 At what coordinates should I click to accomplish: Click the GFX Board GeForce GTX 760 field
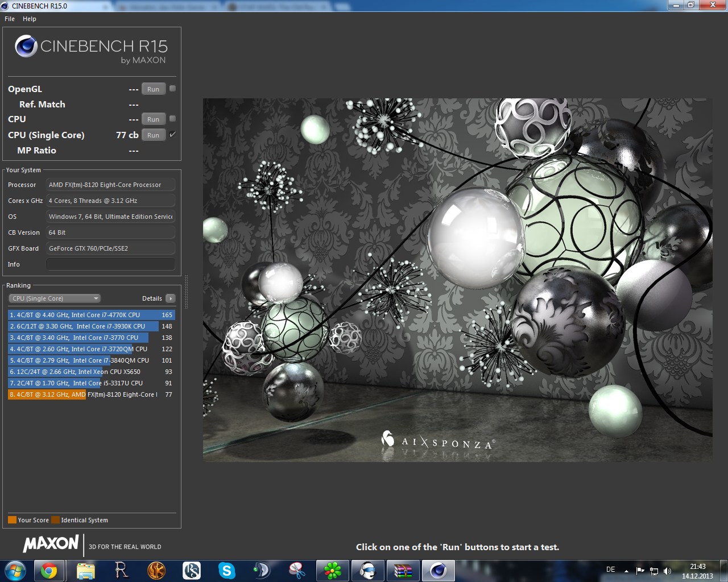[110, 248]
